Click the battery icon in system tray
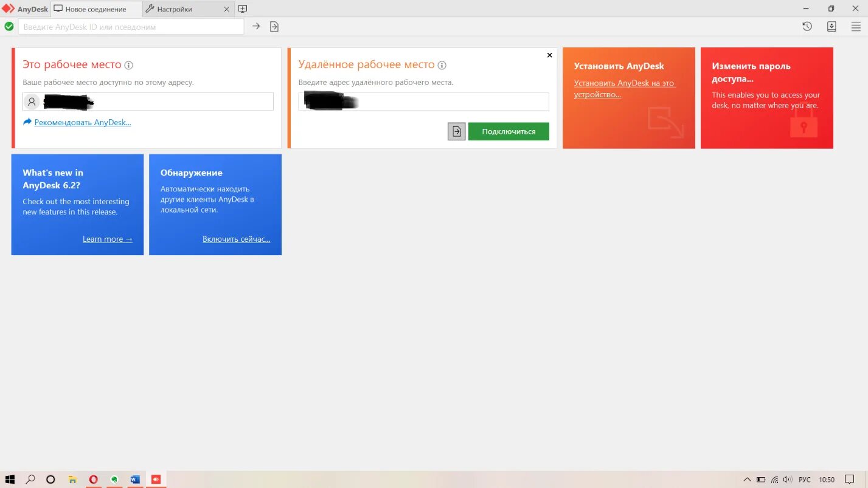 [x=761, y=479]
